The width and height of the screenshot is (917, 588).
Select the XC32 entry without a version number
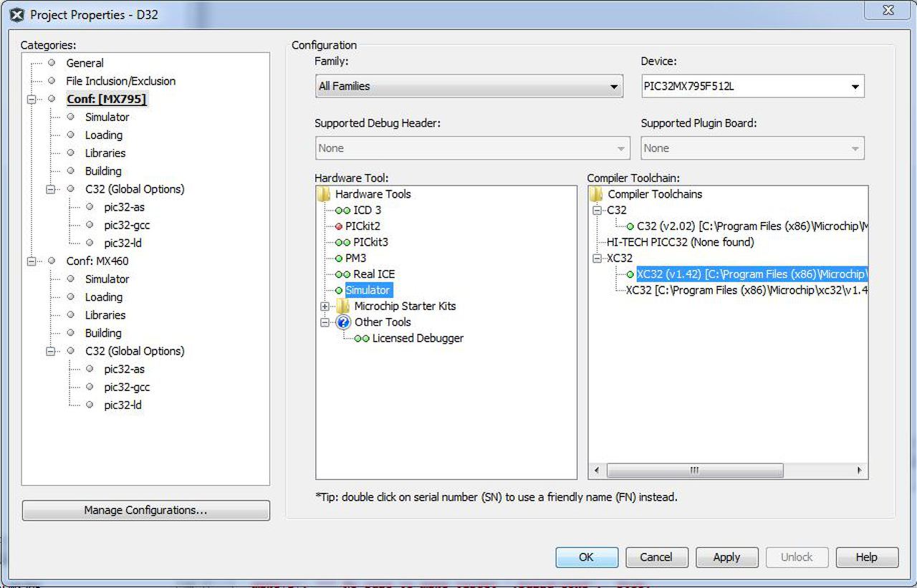click(747, 290)
